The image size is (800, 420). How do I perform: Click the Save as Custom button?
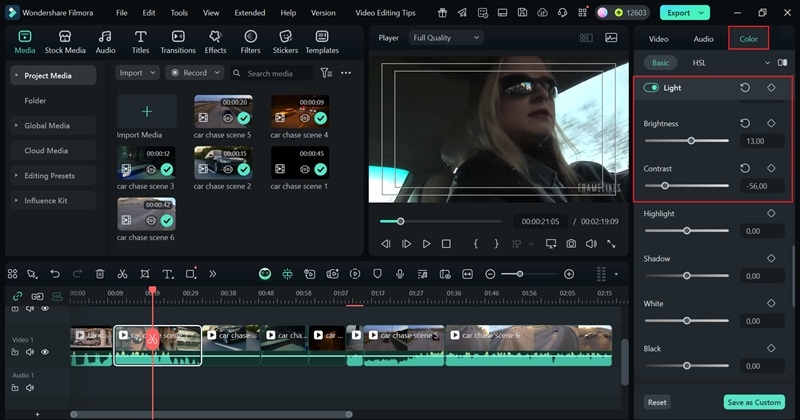[754, 402]
